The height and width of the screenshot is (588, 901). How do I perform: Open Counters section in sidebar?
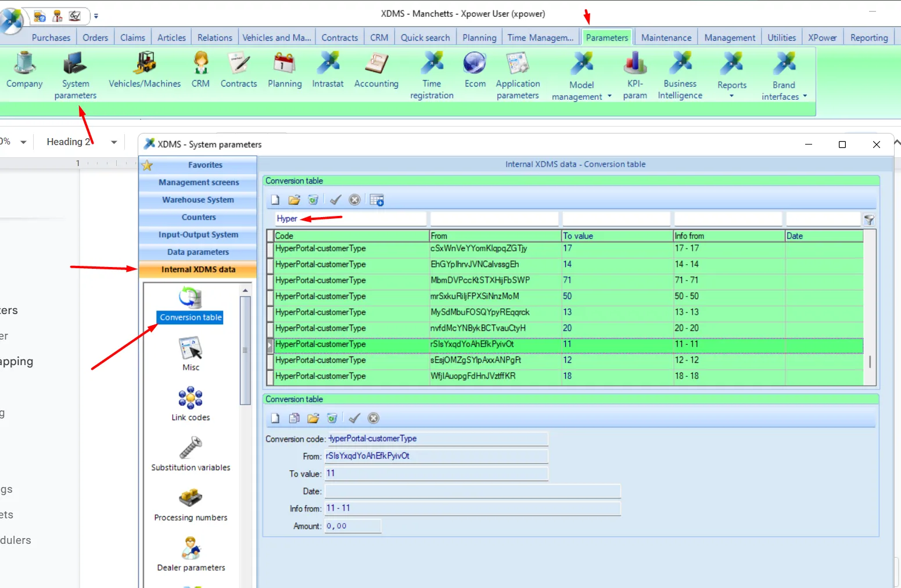click(198, 217)
